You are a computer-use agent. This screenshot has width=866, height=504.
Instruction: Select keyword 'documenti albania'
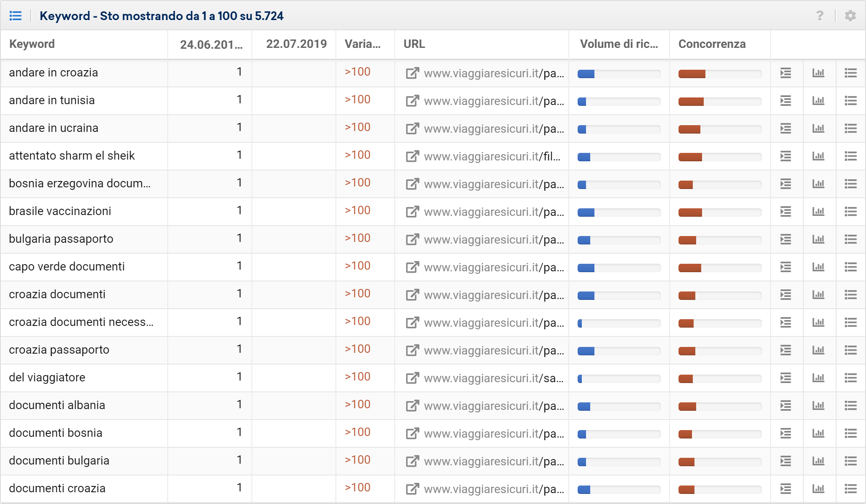(x=57, y=405)
